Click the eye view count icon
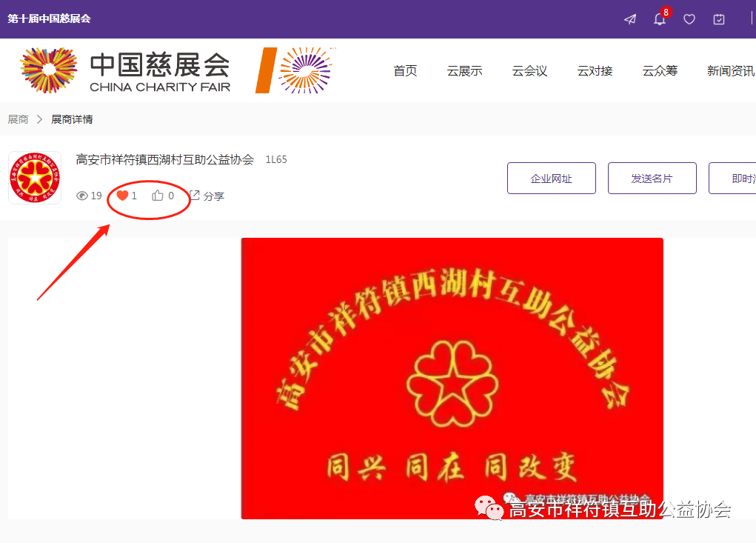756x543 pixels. [x=82, y=196]
